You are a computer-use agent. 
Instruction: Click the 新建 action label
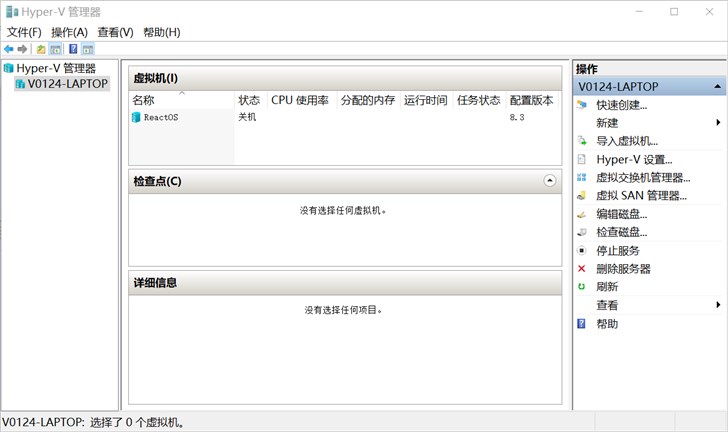(x=607, y=123)
